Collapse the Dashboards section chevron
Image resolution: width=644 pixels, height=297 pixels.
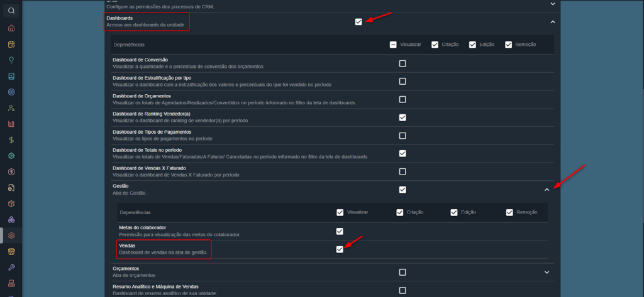coord(553,22)
